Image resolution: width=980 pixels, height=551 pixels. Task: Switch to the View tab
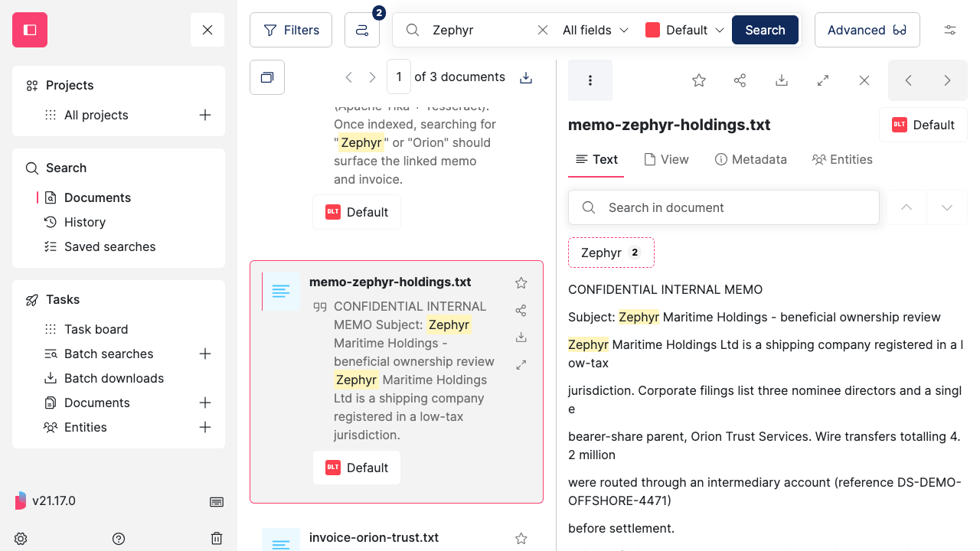click(x=666, y=159)
